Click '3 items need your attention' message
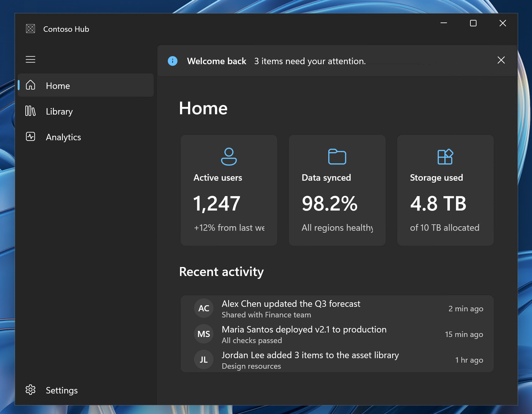The height and width of the screenshot is (414, 532). [x=310, y=61]
